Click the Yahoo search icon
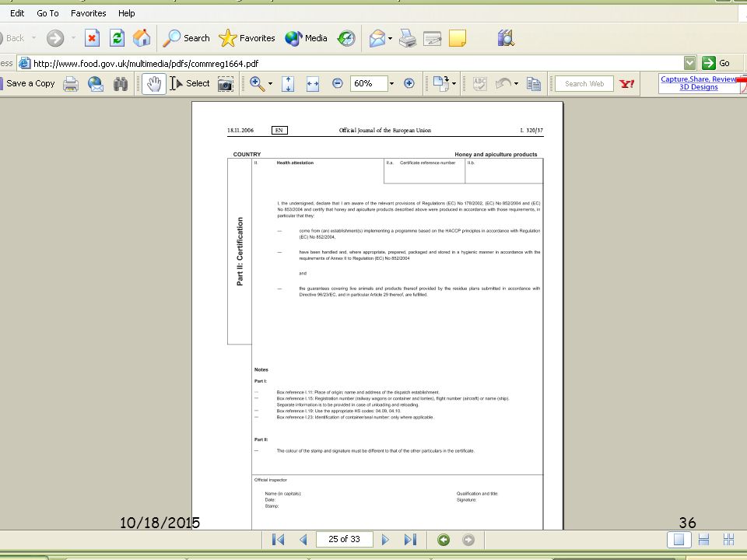 627,84
